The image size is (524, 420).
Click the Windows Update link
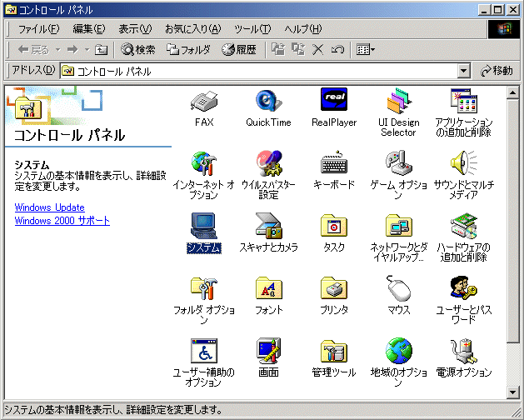click(x=49, y=207)
